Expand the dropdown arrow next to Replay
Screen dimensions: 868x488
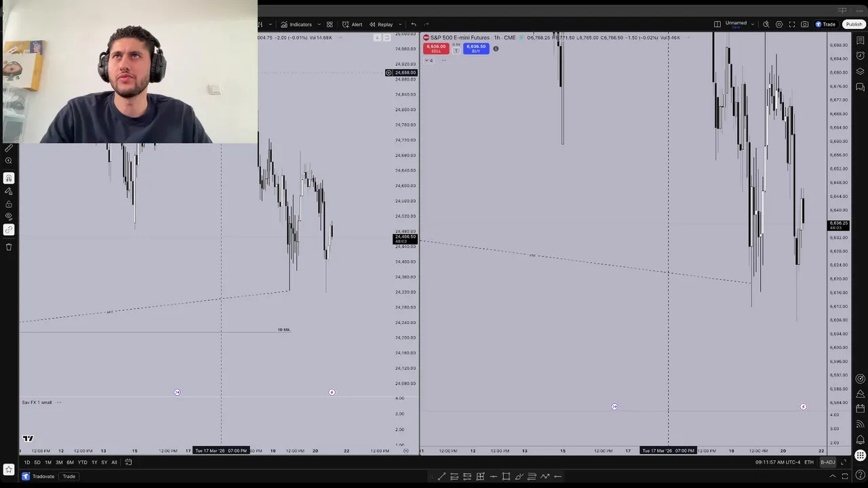click(399, 24)
